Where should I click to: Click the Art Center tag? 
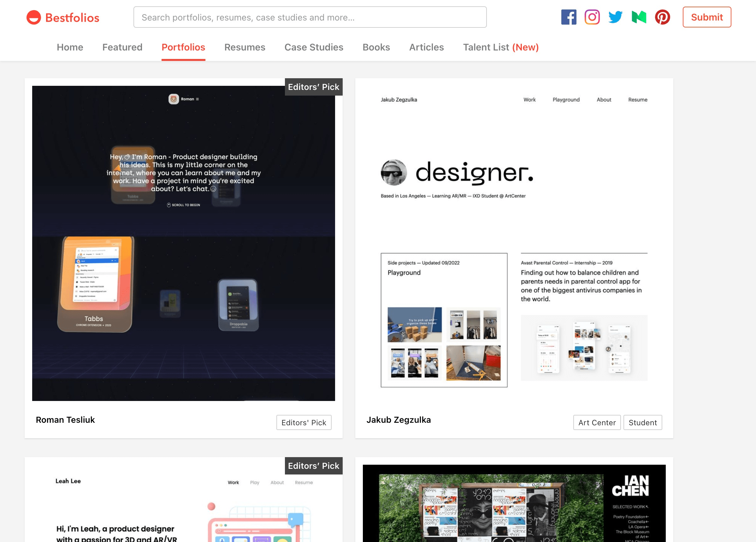597,422
